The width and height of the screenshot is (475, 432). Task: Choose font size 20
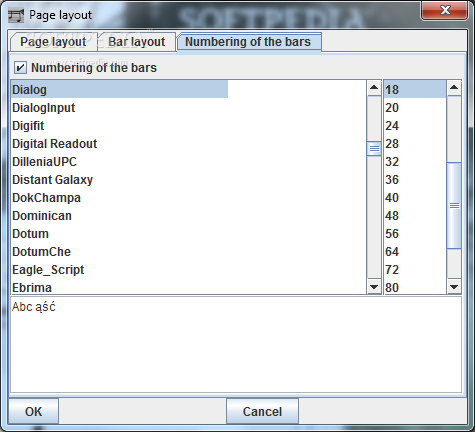pyautogui.click(x=415, y=107)
